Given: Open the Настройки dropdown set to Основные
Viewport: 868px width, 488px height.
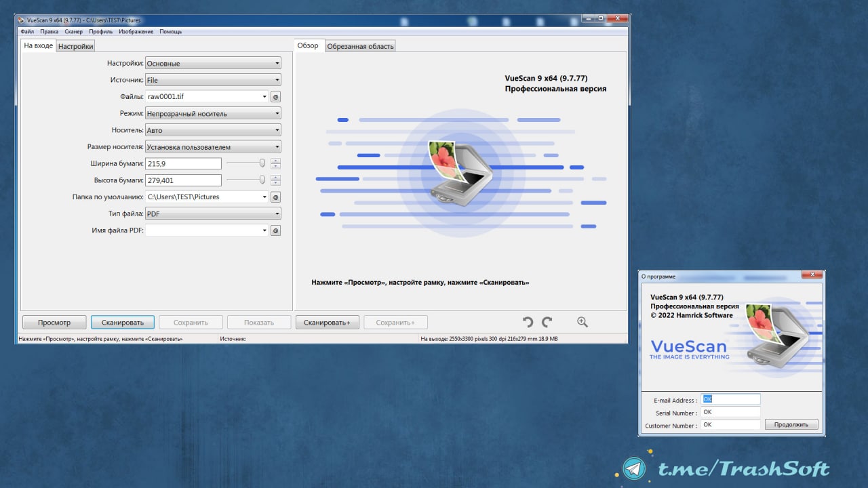Looking at the screenshot, I should click(213, 64).
